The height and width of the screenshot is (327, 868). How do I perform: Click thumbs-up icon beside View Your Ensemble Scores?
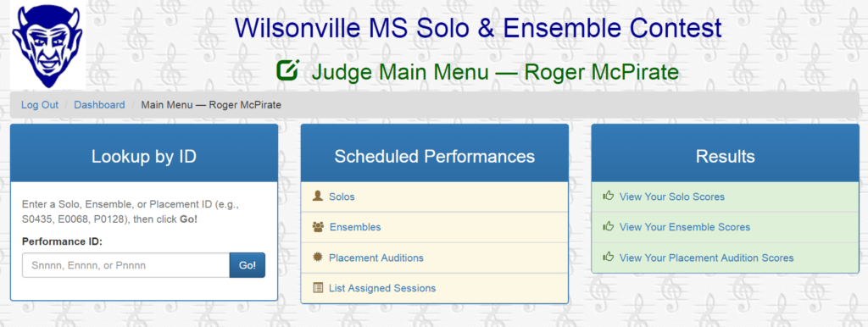(609, 226)
